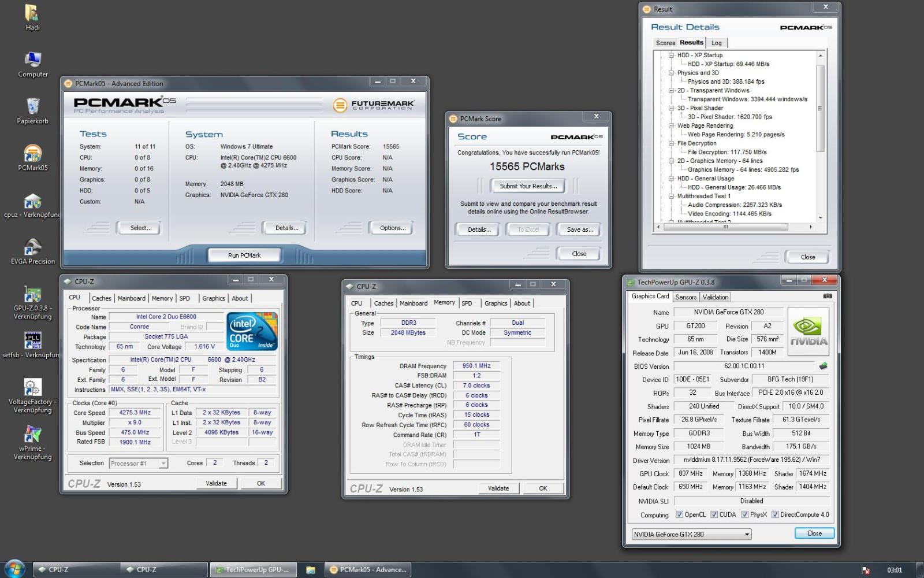The width and height of the screenshot is (924, 578).
Task: Launch wPrime desktop shortcut
Action: [x=33, y=443]
